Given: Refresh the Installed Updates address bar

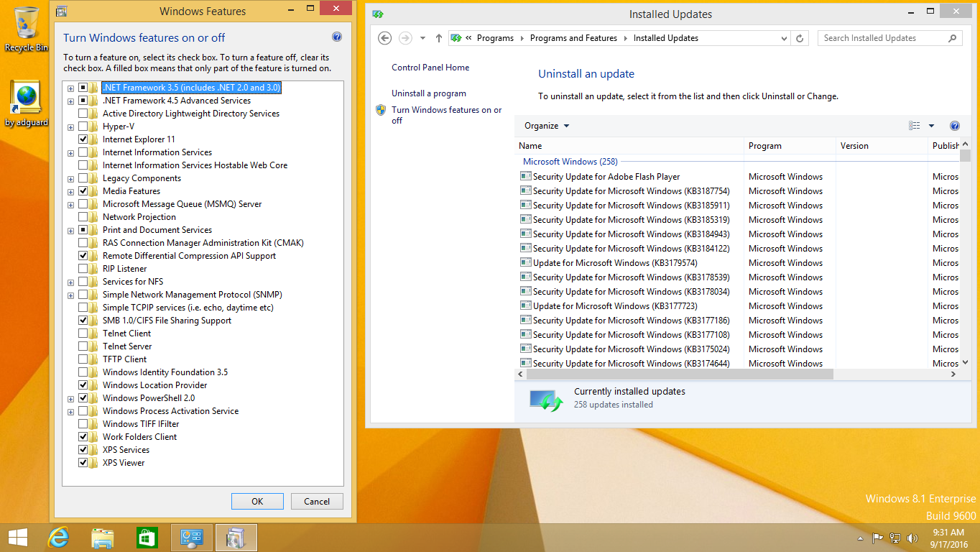Looking at the screenshot, I should click(800, 38).
